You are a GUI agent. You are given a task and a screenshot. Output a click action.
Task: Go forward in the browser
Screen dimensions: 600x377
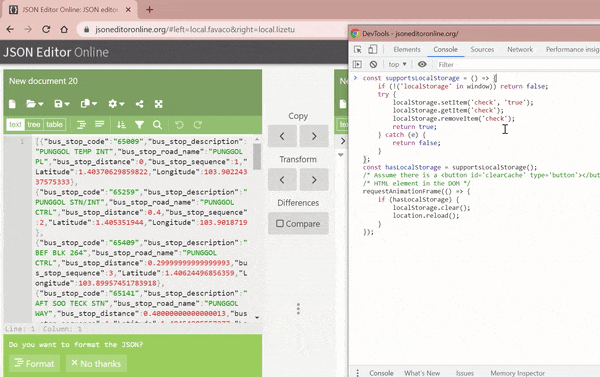[28, 29]
